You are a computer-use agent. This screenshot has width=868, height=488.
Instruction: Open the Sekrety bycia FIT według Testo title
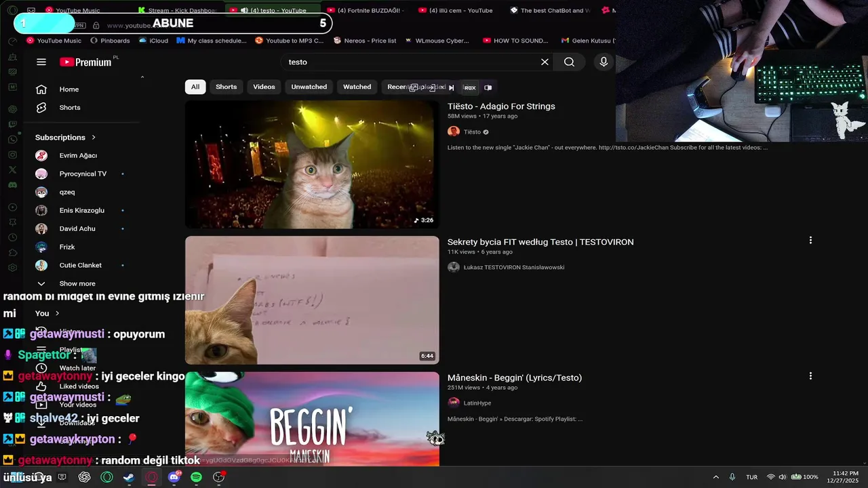tap(540, 242)
